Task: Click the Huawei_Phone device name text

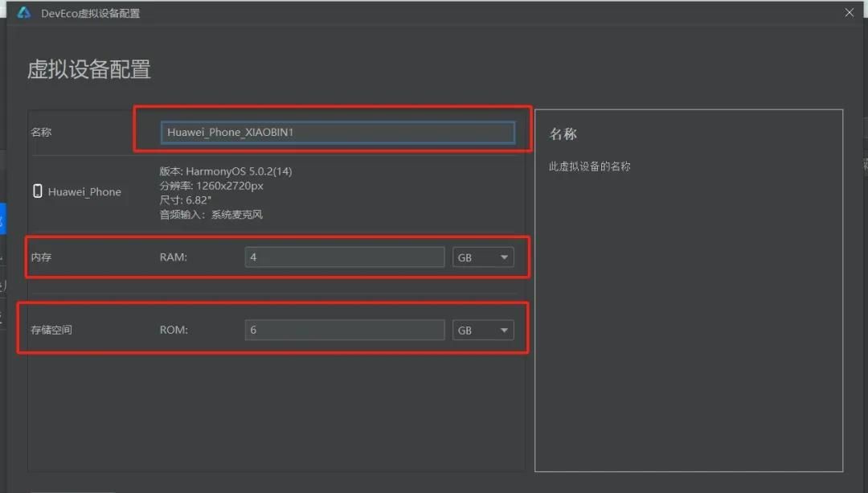Action: (84, 191)
